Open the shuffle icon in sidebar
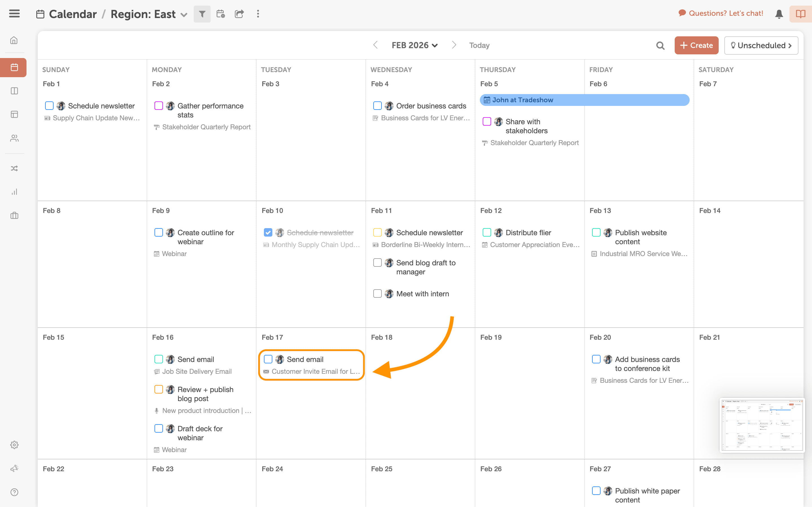This screenshot has height=507, width=812. coord(14,168)
